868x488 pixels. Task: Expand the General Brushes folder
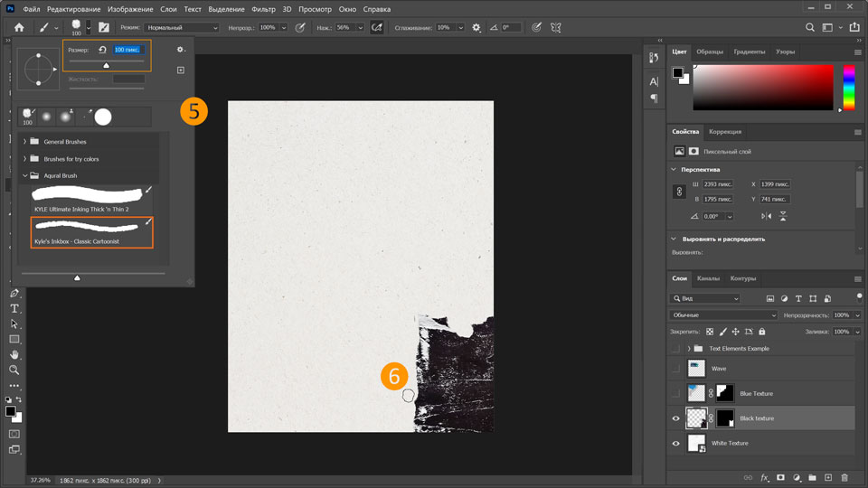click(x=24, y=142)
